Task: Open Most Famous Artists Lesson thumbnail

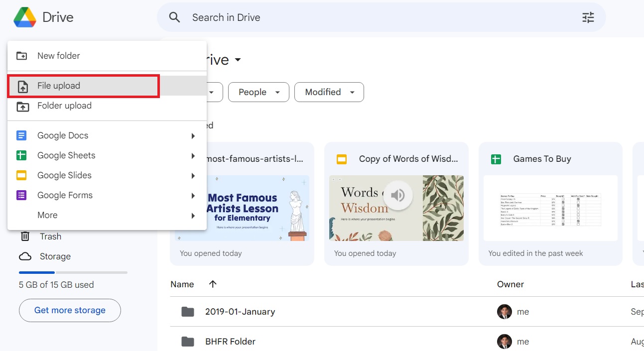Action: coord(242,208)
